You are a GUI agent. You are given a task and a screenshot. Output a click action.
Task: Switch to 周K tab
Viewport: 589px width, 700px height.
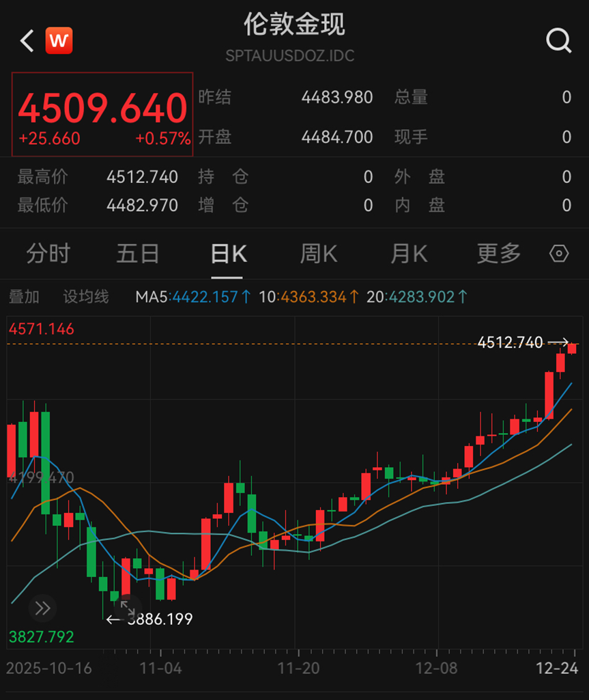click(x=319, y=254)
